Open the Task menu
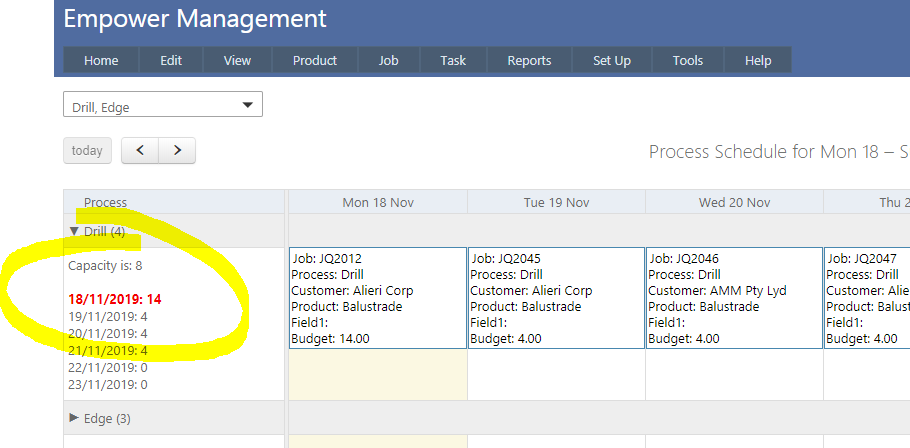 pos(453,60)
